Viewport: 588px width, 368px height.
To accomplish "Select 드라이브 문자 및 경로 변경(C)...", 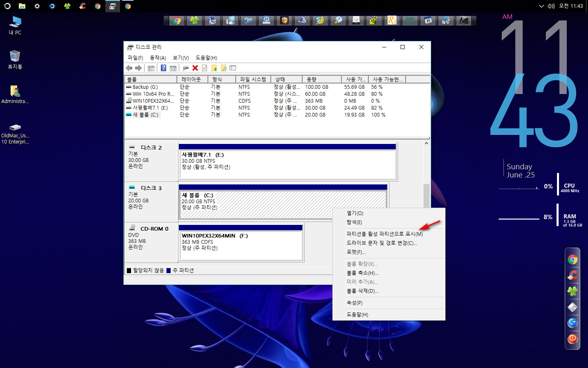I will (389, 243).
